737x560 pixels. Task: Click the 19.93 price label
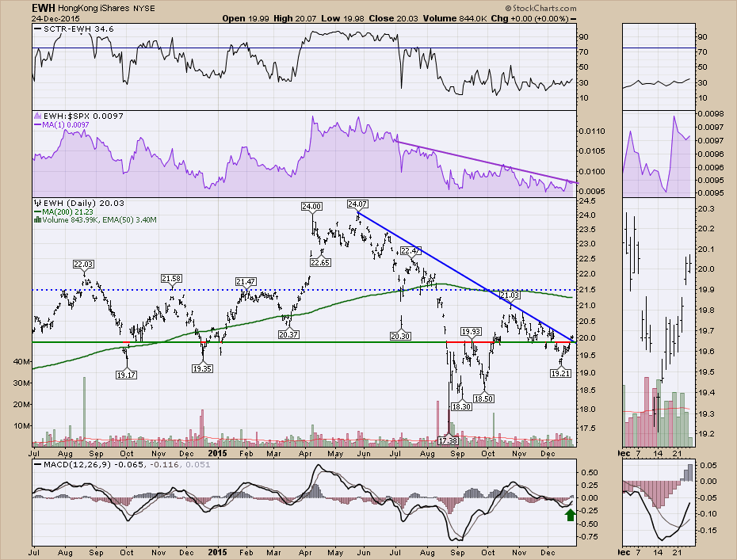[471, 332]
